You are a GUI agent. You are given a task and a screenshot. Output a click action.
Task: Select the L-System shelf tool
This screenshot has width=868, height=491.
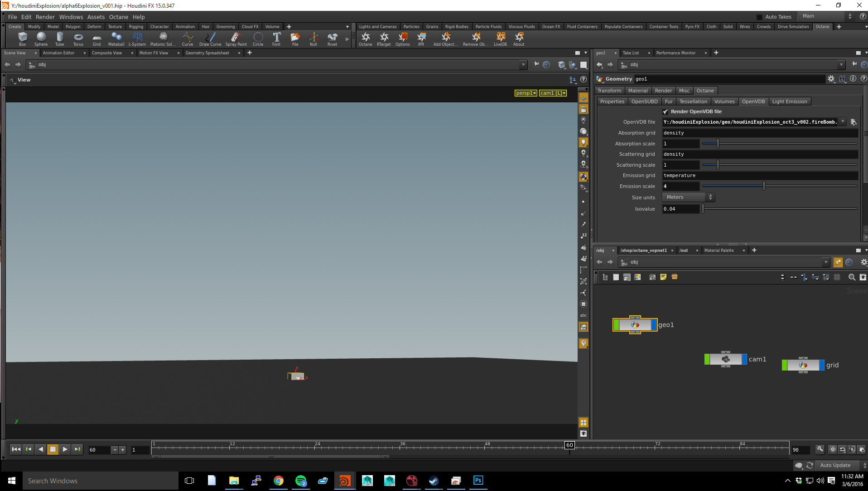(x=137, y=39)
